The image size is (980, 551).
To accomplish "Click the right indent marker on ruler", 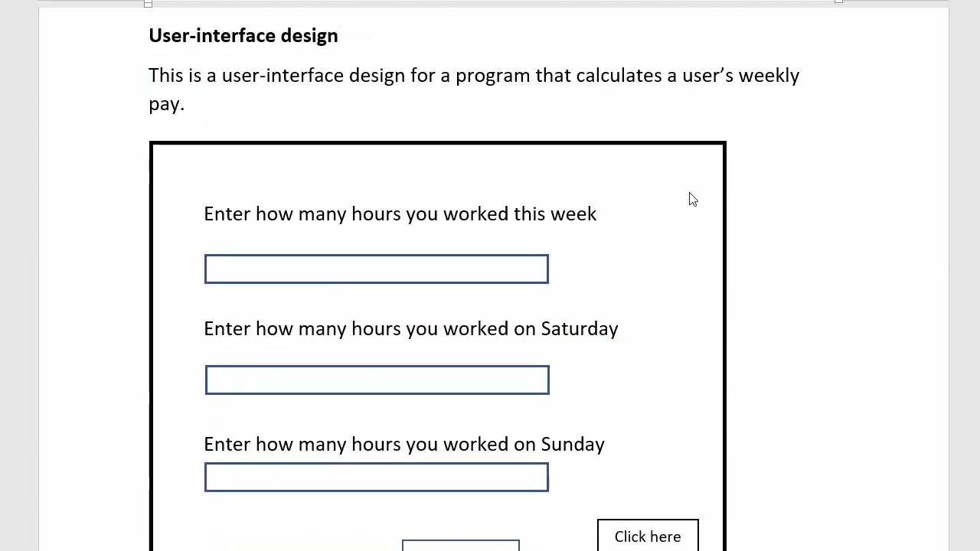I will [838, 2].
